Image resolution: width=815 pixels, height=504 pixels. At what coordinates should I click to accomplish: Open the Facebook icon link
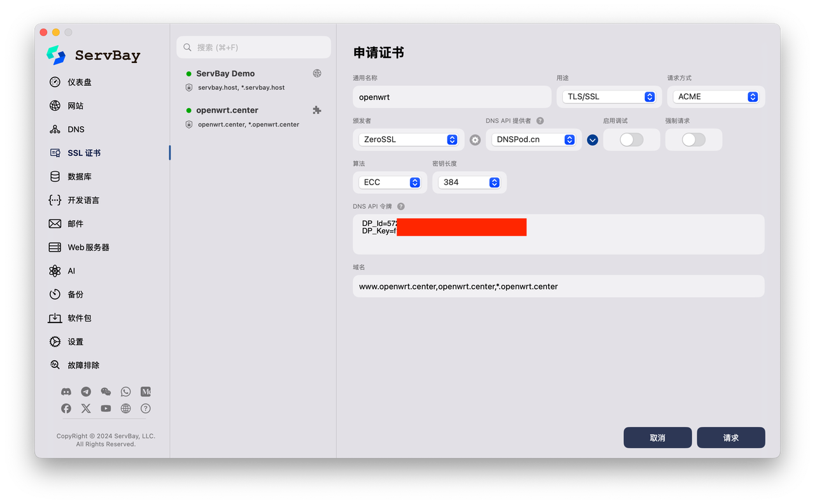[66, 409]
